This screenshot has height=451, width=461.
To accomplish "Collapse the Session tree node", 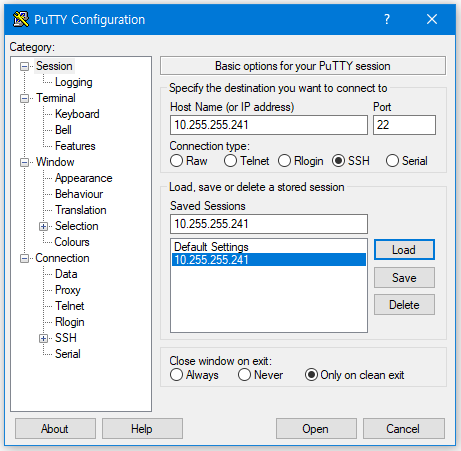I will pos(24,66).
